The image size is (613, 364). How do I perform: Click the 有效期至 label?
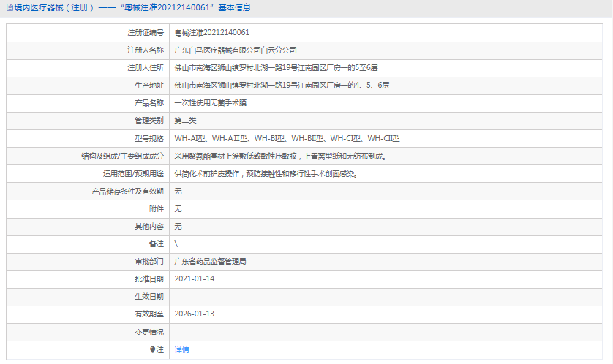149,314
